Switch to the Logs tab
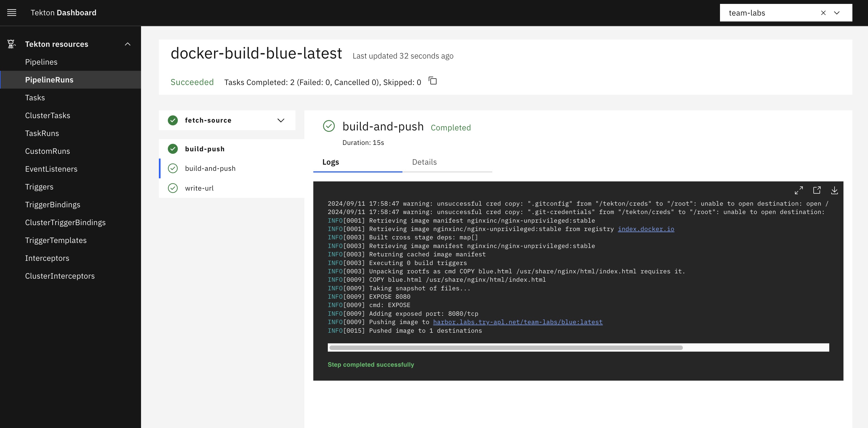Viewport: 868px width, 428px height. pos(358,162)
